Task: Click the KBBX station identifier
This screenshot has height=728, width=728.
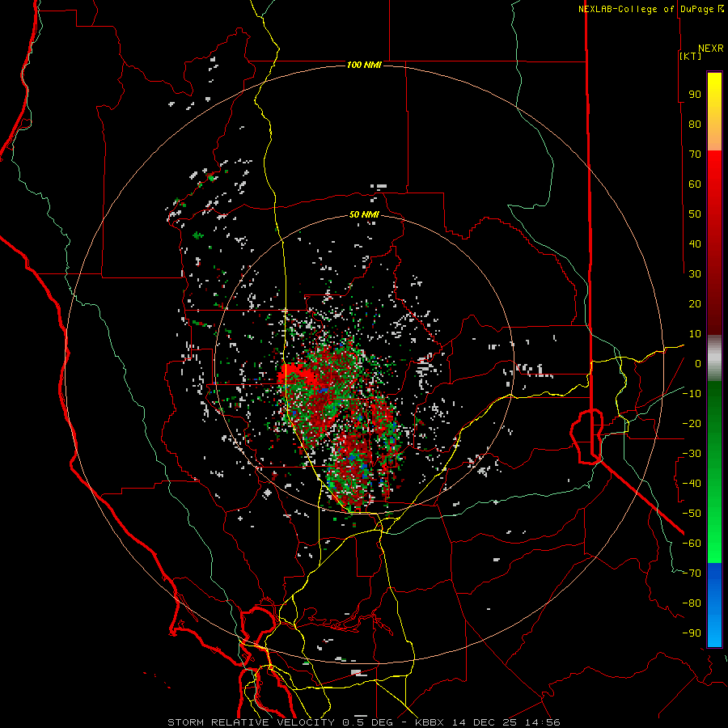Action: coord(429,722)
